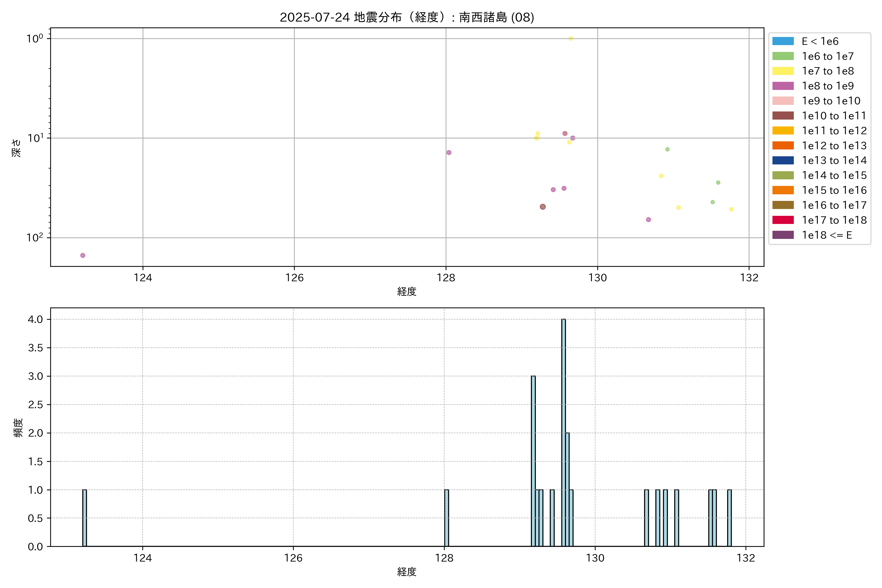This screenshot has height=588, width=882.
Task: Click the purple point at longitude 128
Action: [449, 153]
